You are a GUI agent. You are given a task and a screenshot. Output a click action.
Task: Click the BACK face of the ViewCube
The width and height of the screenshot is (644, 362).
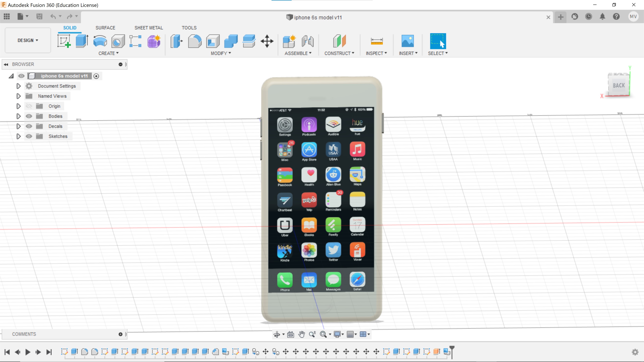coord(619,85)
